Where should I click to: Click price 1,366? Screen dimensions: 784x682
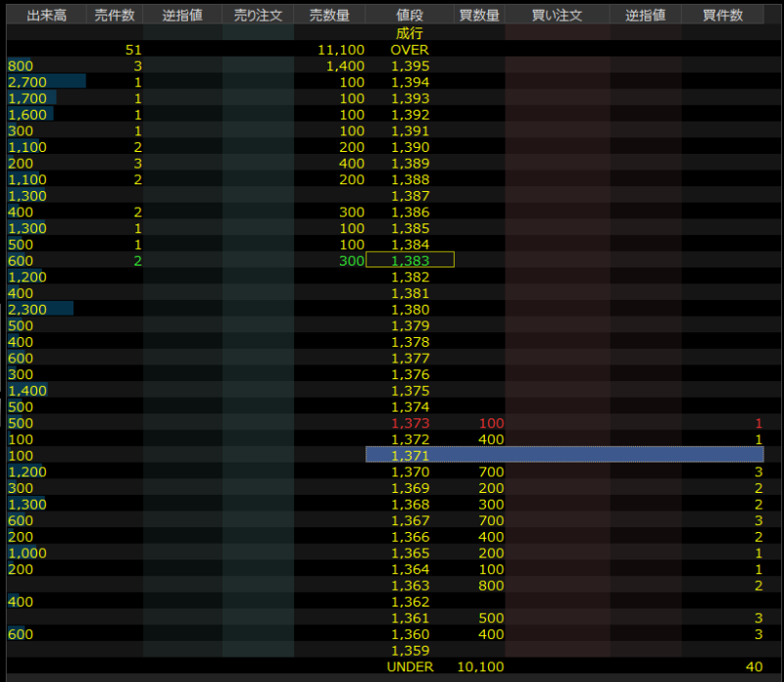click(x=410, y=537)
